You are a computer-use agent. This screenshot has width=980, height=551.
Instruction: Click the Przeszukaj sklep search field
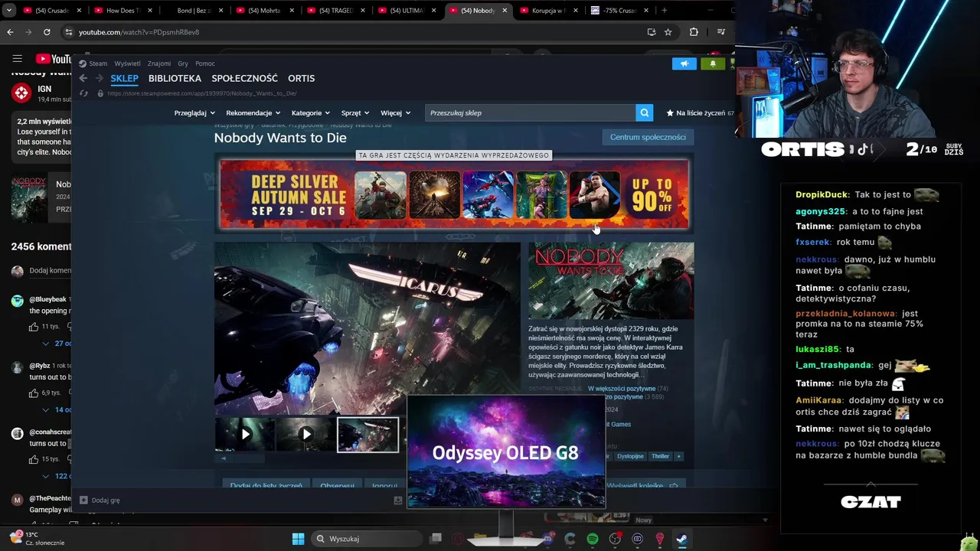[531, 112]
